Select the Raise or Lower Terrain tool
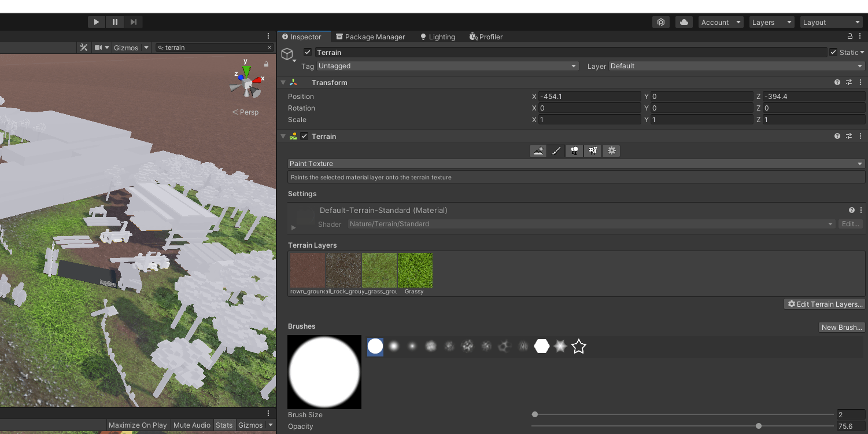868x434 pixels. pos(538,150)
